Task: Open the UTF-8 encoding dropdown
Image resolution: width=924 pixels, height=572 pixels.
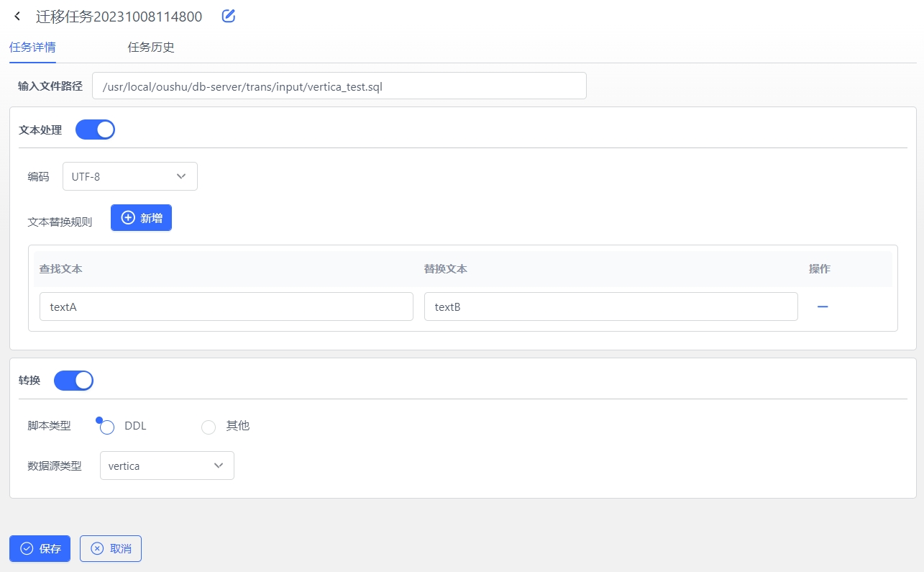Action: [130, 176]
